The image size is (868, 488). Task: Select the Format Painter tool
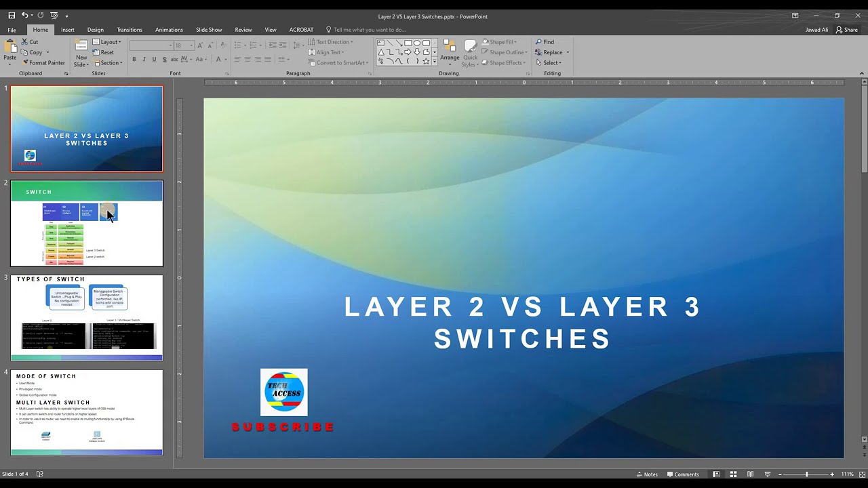[42, 62]
